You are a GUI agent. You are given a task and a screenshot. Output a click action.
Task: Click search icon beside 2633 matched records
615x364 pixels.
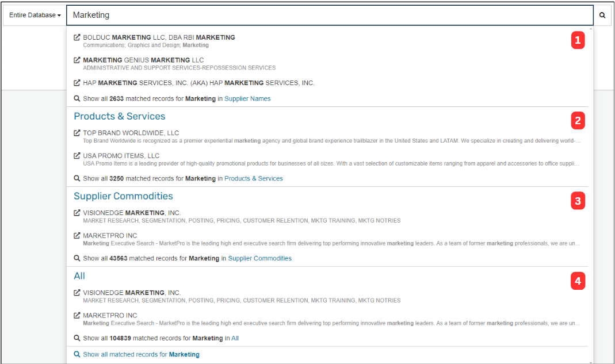pos(77,98)
